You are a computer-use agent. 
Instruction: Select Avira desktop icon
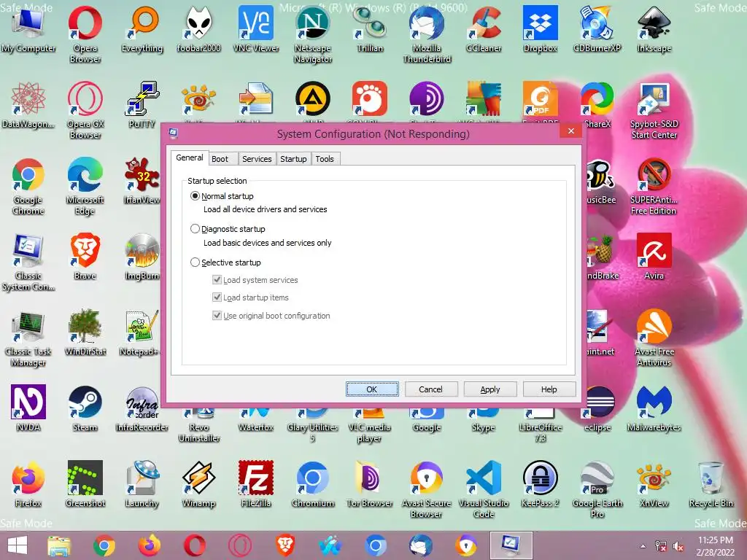pyautogui.click(x=654, y=256)
